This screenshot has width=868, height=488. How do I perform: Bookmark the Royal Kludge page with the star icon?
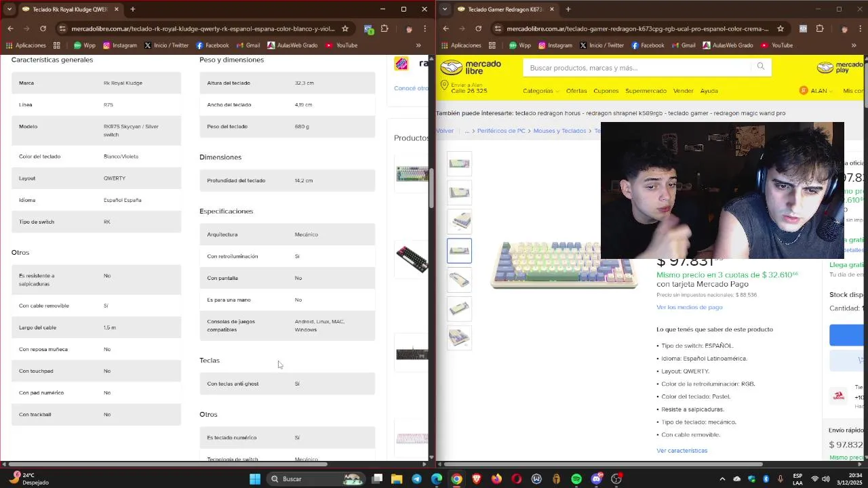(x=345, y=28)
